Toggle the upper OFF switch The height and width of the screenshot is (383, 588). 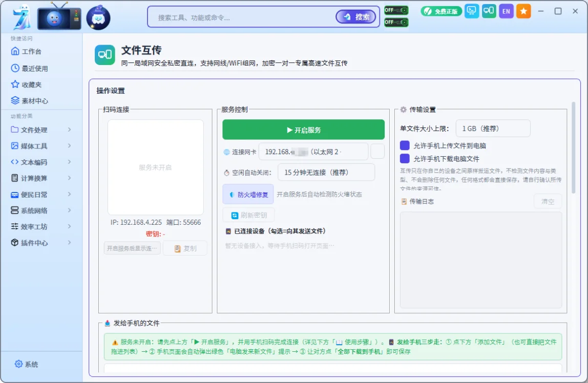click(x=396, y=10)
